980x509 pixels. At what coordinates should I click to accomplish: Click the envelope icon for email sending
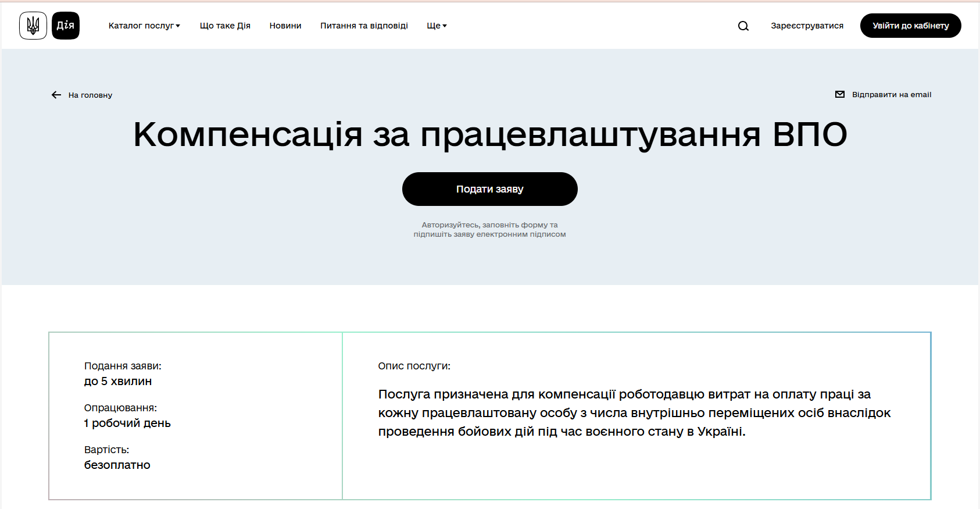coord(839,94)
